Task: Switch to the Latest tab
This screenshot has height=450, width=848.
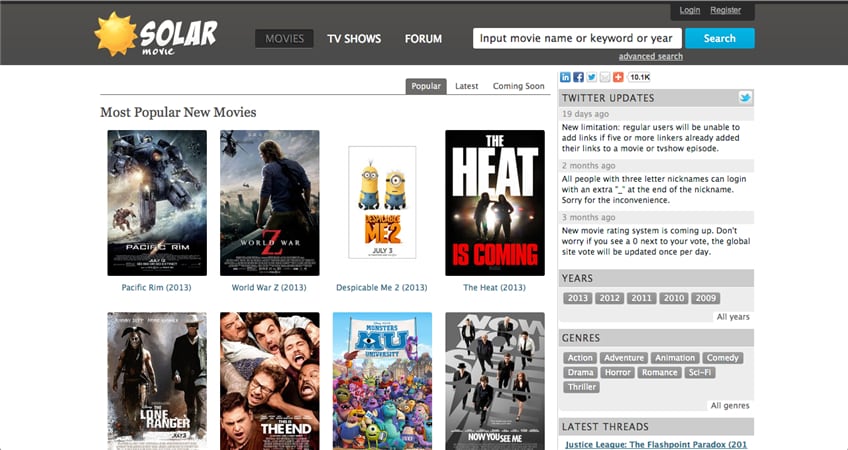Action: [x=467, y=86]
